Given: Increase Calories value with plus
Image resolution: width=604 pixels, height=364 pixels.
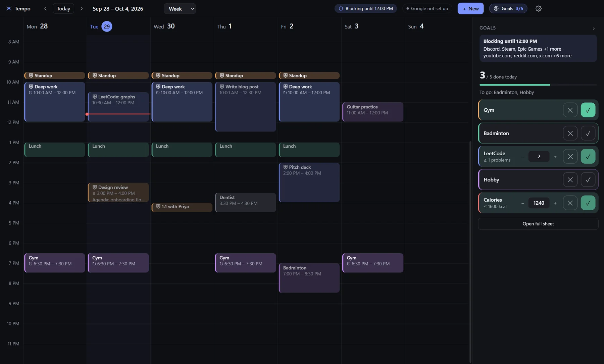Looking at the screenshot, I should tap(555, 203).
